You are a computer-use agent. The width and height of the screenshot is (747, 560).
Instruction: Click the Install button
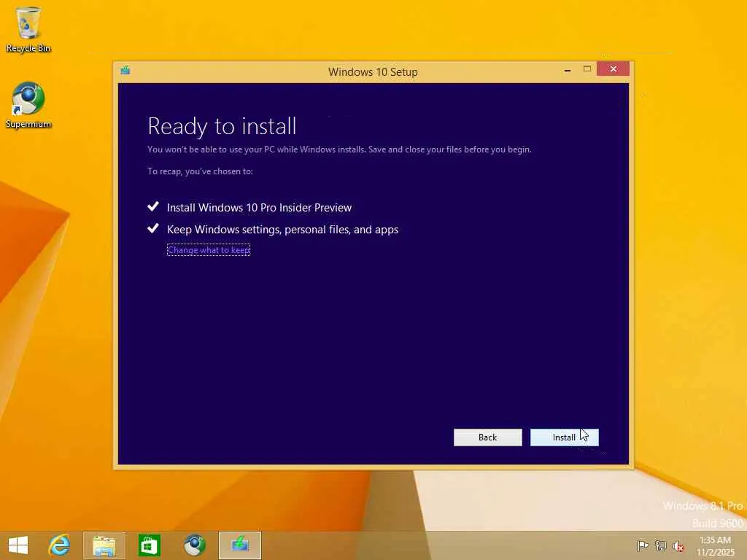tap(564, 437)
